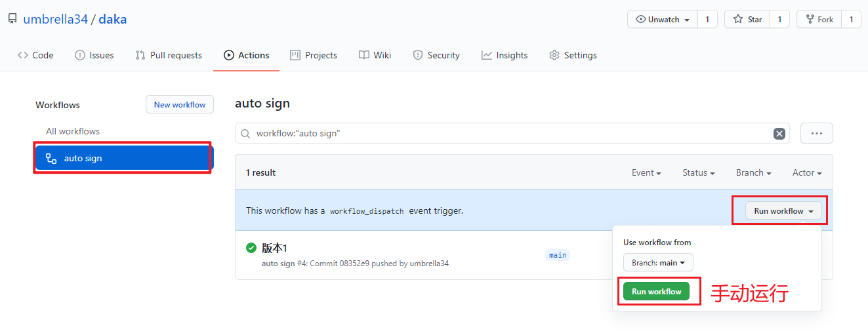Click the green success check icon of 版本1
The height and width of the screenshot is (335, 868).
tap(251, 248)
